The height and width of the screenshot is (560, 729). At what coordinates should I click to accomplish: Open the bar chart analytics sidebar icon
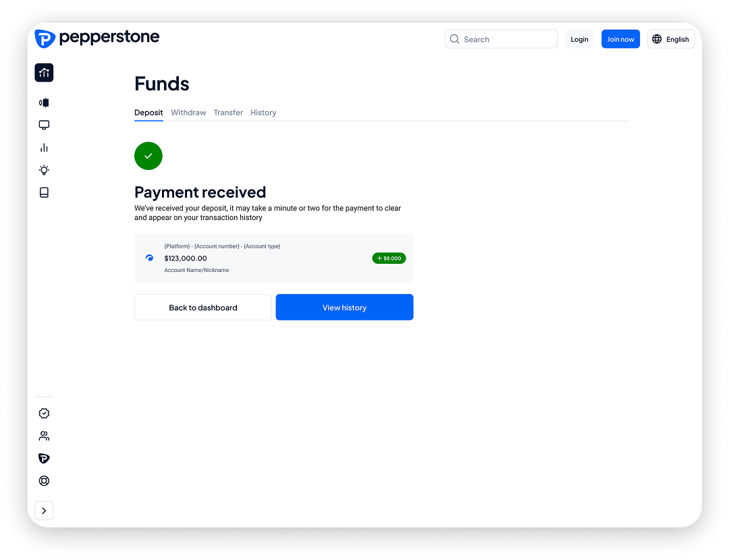coord(44,147)
